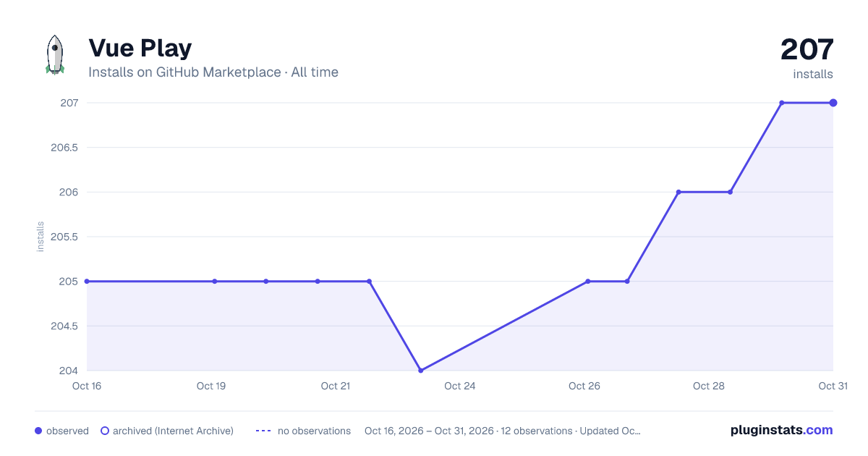The height and width of the screenshot is (456, 868).
Task: Click the archived legend hollow circle
Action: 105,431
